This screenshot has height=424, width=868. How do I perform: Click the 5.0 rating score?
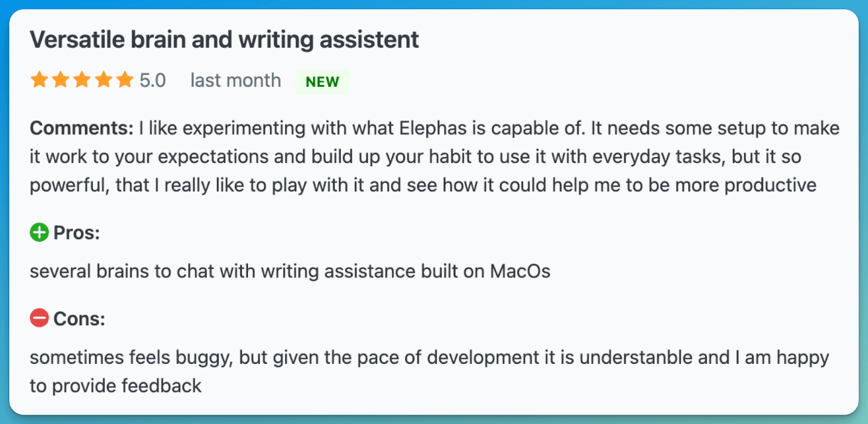coord(152,80)
